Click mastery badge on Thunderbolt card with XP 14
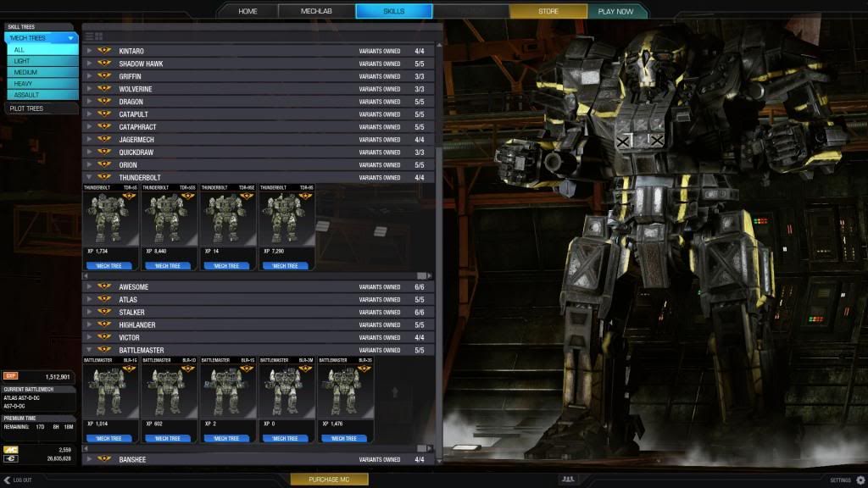The width and height of the screenshot is (868, 488). point(247,197)
